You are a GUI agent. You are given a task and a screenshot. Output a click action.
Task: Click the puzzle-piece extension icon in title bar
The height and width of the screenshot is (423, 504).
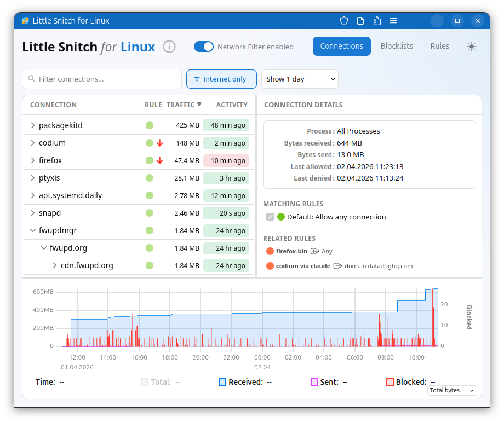pos(377,20)
